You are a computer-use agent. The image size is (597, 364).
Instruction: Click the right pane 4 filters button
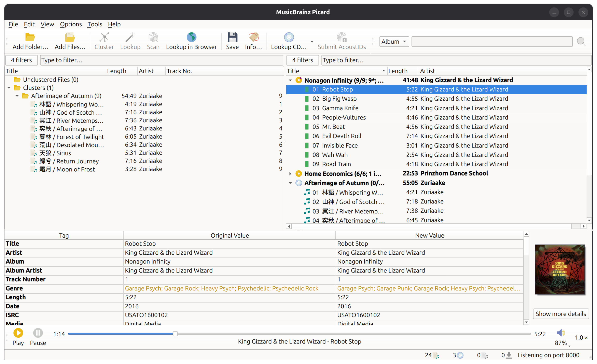[302, 60]
